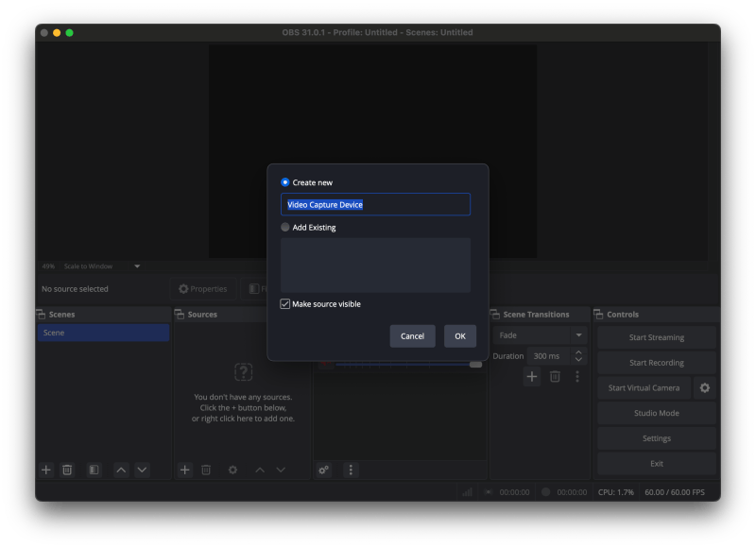Click the question mark no-sources icon
Viewport: 756px width, 548px height.
click(x=244, y=372)
